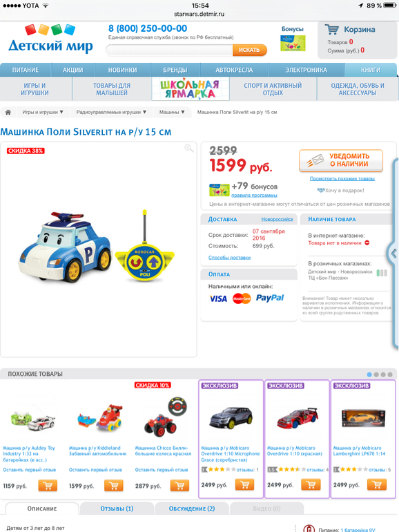The height and width of the screenshot is (532, 399).
Task: Open the bonus card image in header
Action: point(293,44)
